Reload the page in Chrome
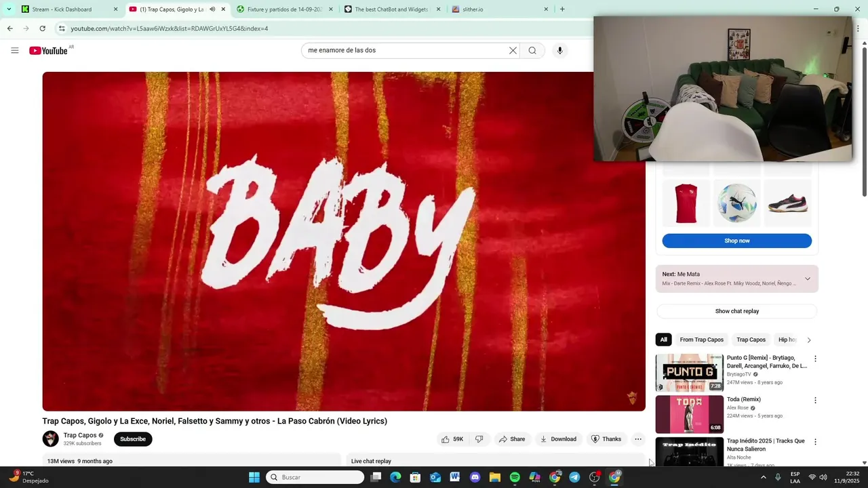The width and height of the screenshot is (868, 488). pos(43,28)
